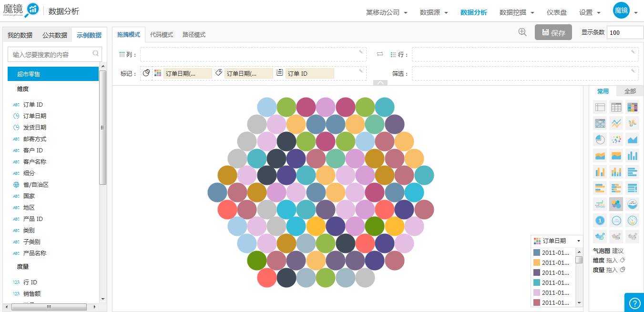Click the 订单日期 pill beside the tag icon
644x312 pixels.
tap(248, 73)
